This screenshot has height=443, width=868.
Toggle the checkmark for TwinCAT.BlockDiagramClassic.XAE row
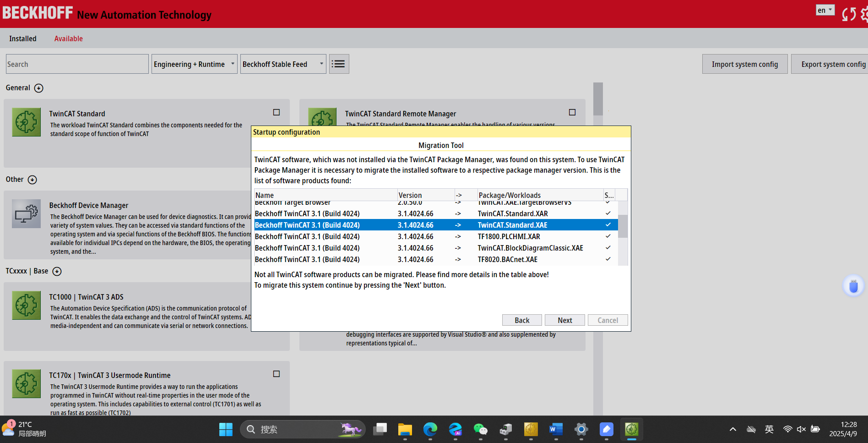click(608, 248)
